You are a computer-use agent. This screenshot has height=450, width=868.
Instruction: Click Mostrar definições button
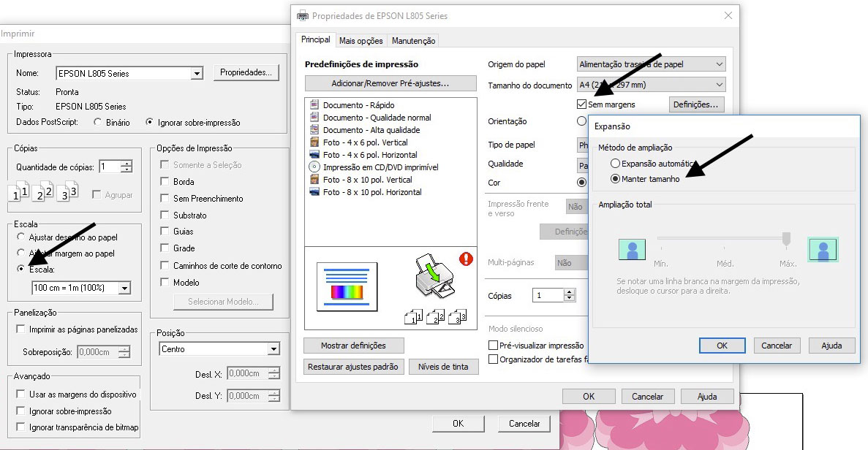pyautogui.click(x=353, y=346)
